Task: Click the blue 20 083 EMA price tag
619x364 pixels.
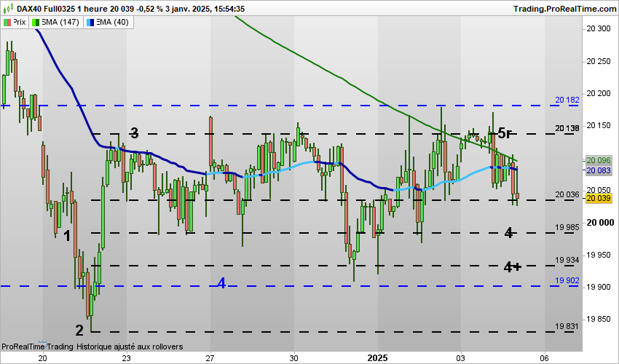Action: 598,170
